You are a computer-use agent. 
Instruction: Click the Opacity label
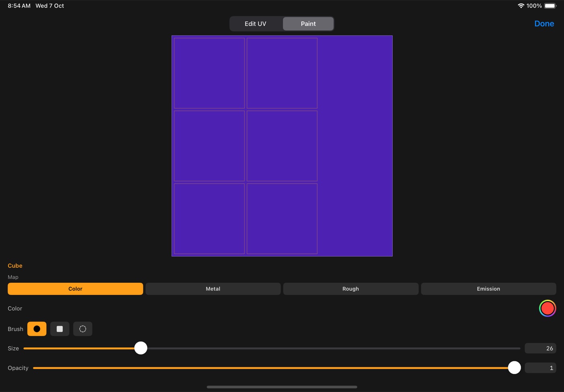(18, 368)
